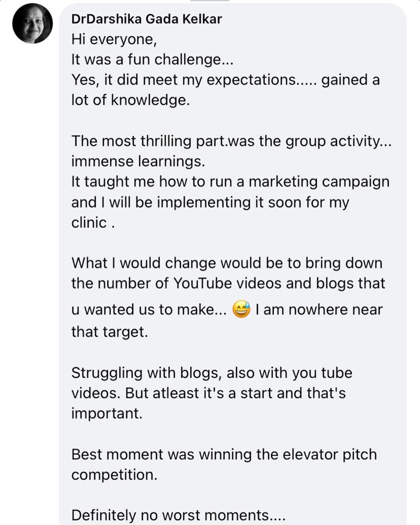This screenshot has width=420, height=525.
Task: Click the line starting "What I would change"
Action: pos(227,263)
